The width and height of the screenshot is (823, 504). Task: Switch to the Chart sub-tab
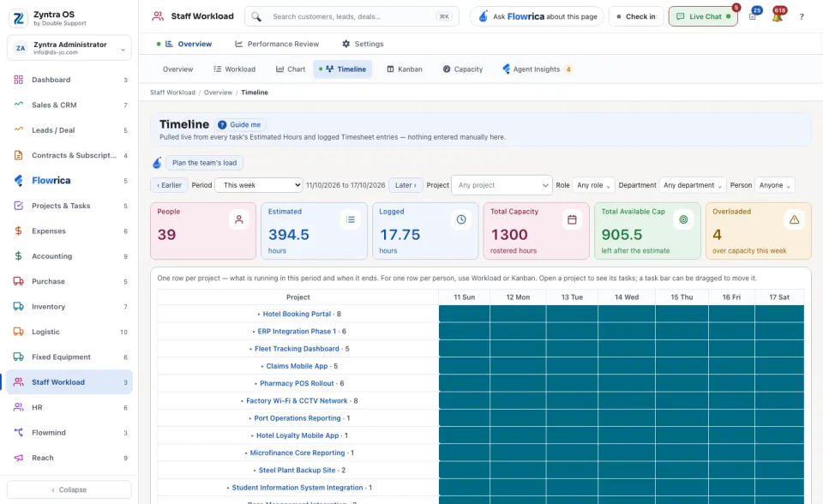[291, 69]
